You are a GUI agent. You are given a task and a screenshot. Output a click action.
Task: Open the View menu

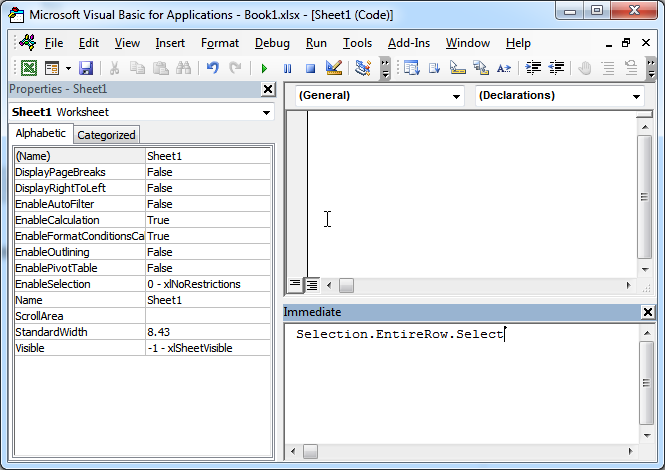click(x=127, y=43)
